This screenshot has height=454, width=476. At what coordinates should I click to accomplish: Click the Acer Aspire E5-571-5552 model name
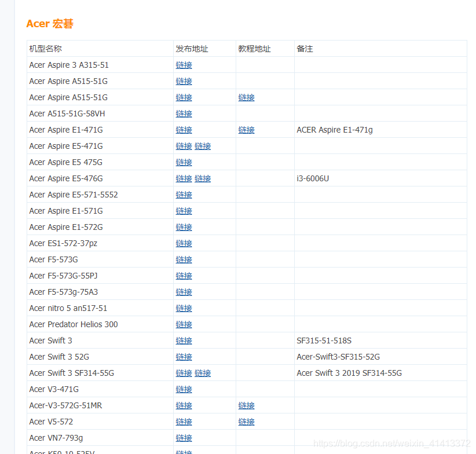[x=74, y=195]
